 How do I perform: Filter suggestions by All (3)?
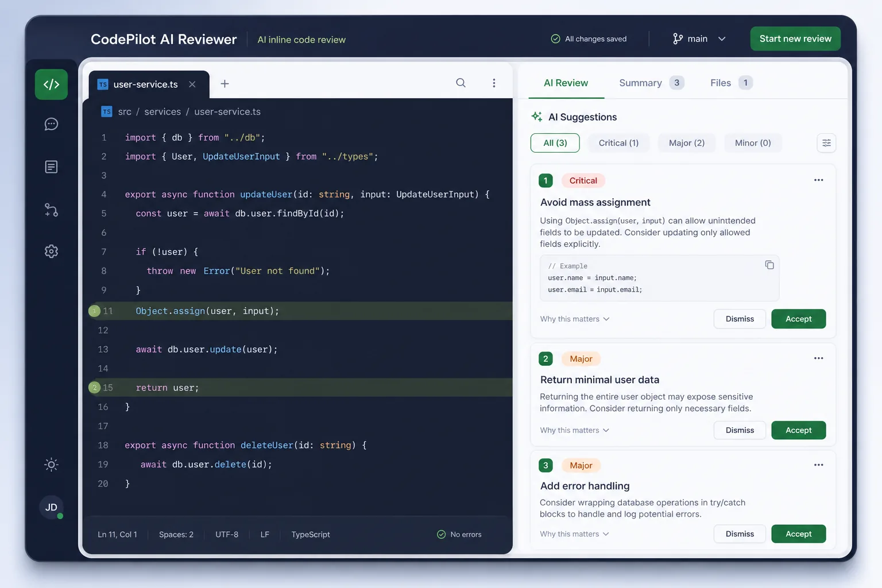(x=555, y=143)
